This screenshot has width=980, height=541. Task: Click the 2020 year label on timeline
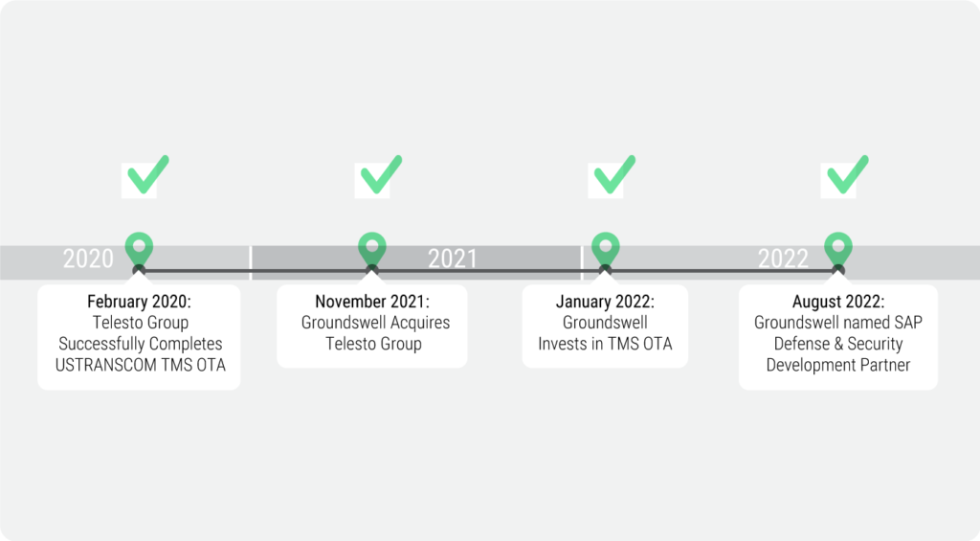pos(88,259)
